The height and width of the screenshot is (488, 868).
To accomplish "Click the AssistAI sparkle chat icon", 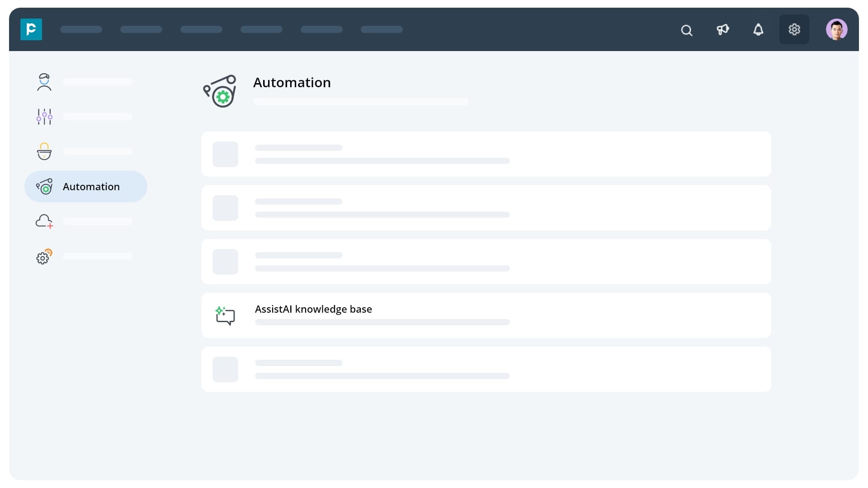I will point(225,315).
